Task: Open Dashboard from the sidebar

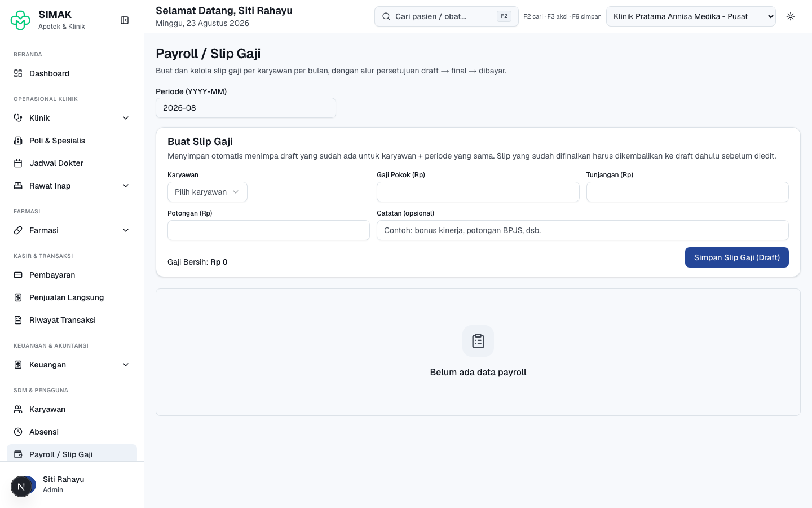Action: point(72,73)
